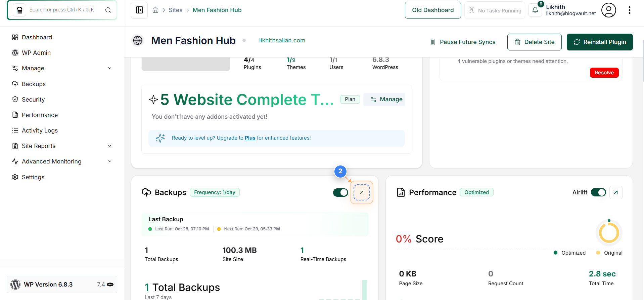The image size is (644, 300).
Task: Go to home breadcrumb icon
Action: point(155,10)
